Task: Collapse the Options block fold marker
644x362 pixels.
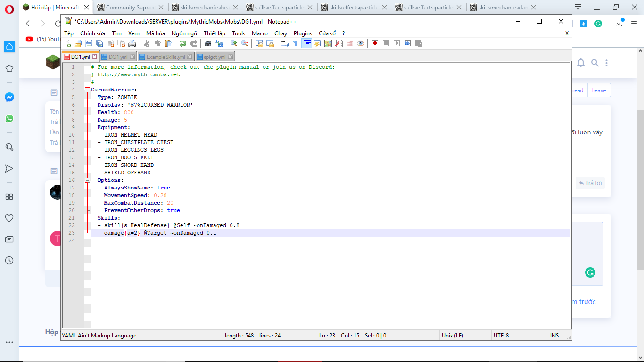Action: (x=87, y=180)
